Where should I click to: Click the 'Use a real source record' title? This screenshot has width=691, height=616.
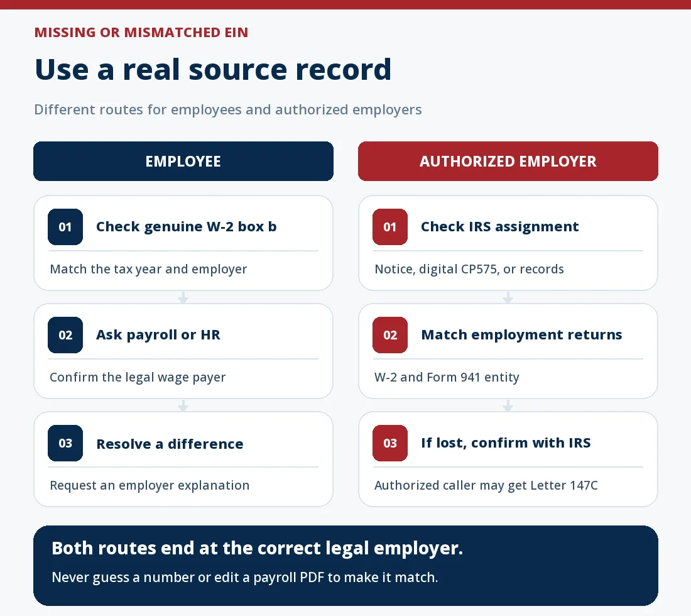(213, 70)
